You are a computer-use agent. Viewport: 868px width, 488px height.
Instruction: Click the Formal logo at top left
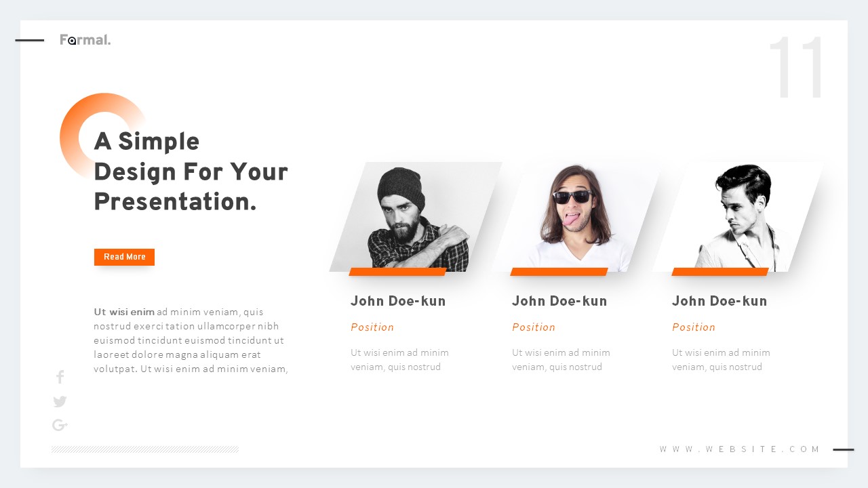coord(85,39)
